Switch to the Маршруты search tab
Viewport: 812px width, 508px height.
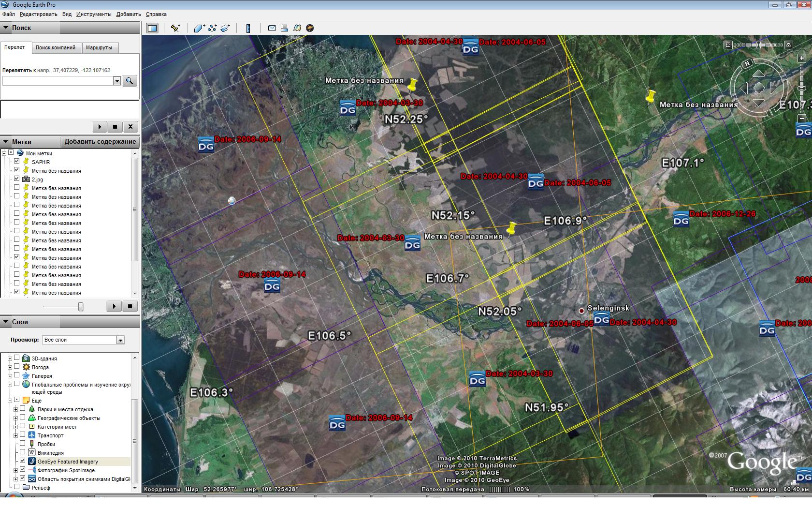click(x=99, y=47)
